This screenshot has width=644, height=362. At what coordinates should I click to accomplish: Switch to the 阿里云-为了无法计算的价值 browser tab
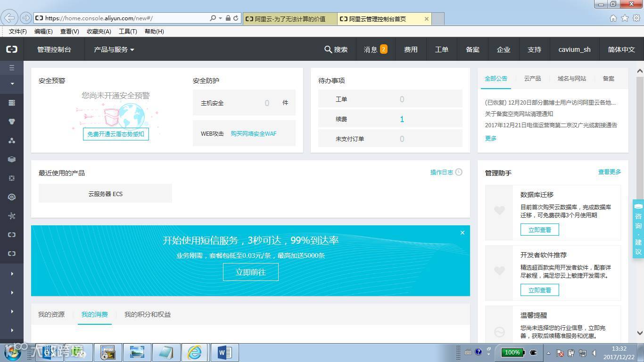[x=290, y=19]
